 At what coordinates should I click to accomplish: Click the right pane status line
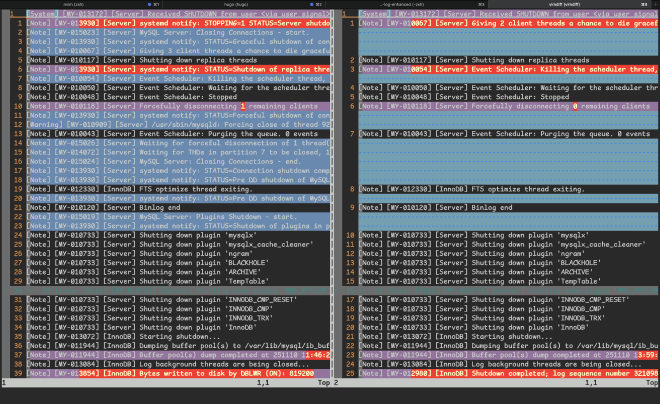[x=500, y=383]
